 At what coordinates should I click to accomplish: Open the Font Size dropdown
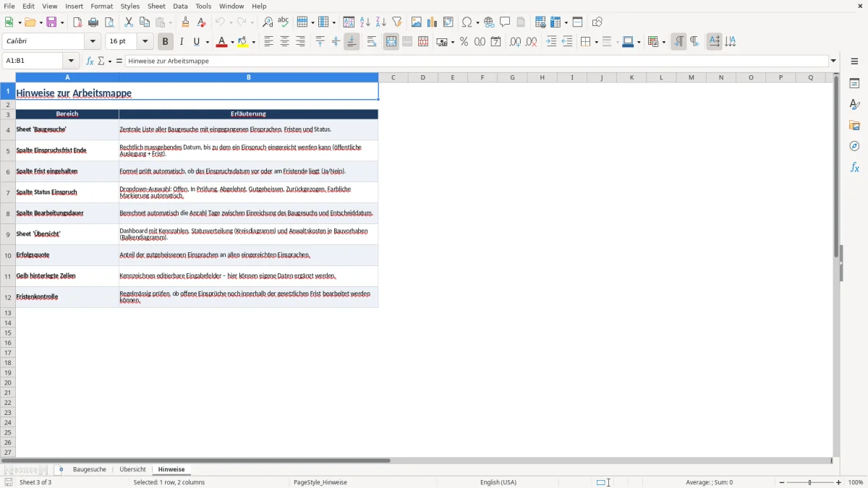(x=145, y=42)
